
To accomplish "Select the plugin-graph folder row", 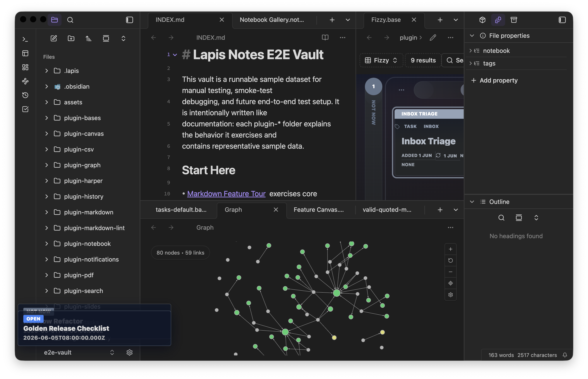I will click(88, 165).
